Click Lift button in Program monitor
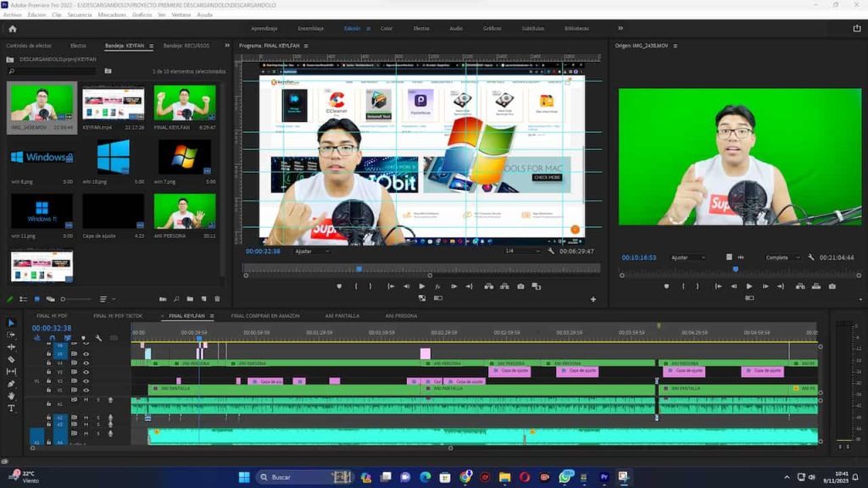The height and width of the screenshot is (488, 868). point(488,286)
